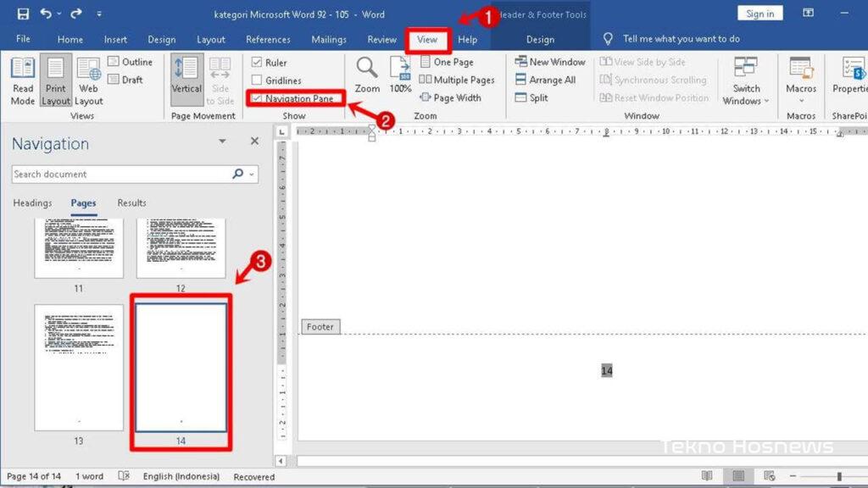Uncheck the Ruler checkbox
The image size is (868, 488).
coord(257,63)
